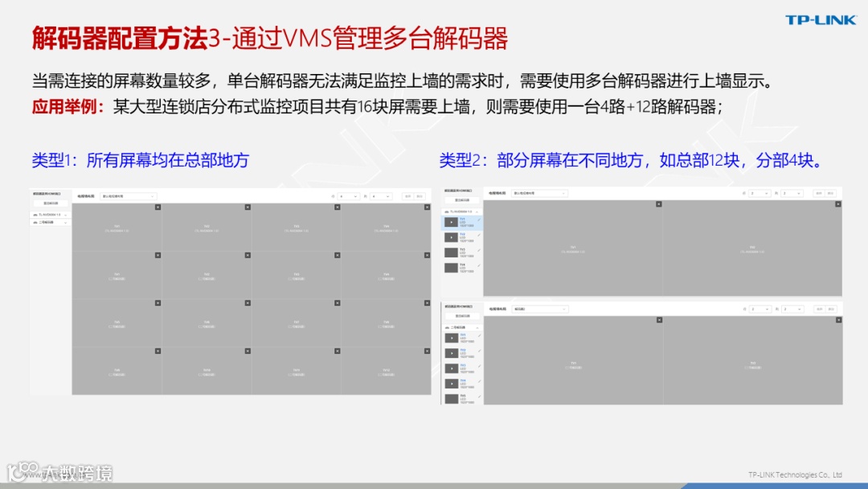Close TV1 二号解码器 tile in 4x4 wall
Image resolution: width=868 pixels, height=489 pixels.
(x=158, y=255)
